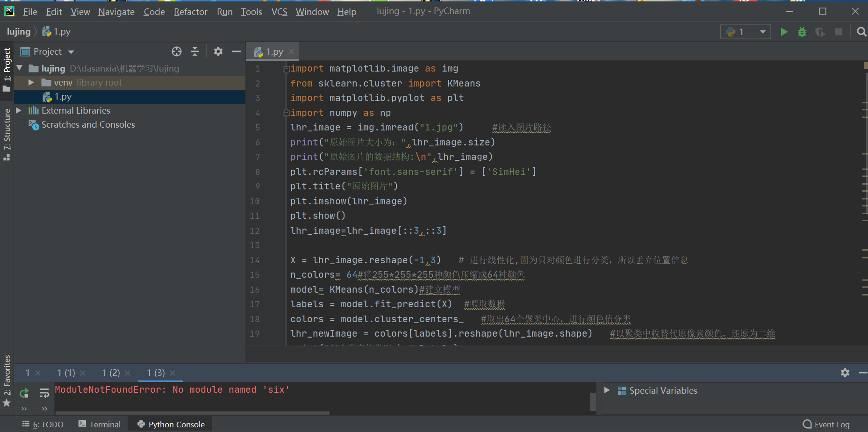Expand External Libraries node
Screen dimensions: 868x432
[x=19, y=110]
